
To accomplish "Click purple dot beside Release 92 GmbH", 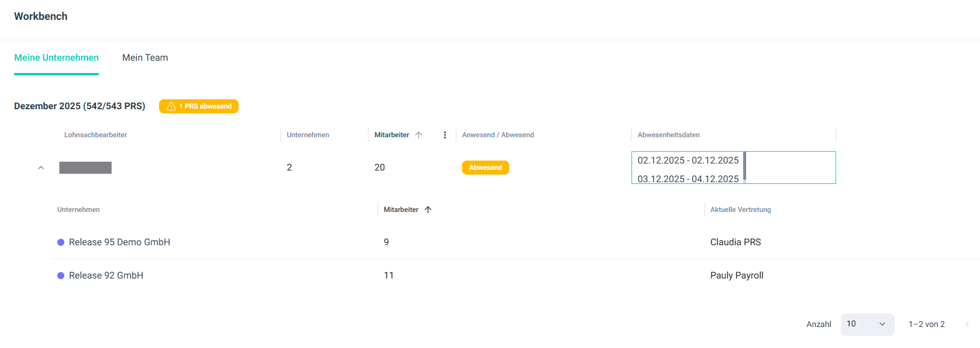I will click(61, 276).
